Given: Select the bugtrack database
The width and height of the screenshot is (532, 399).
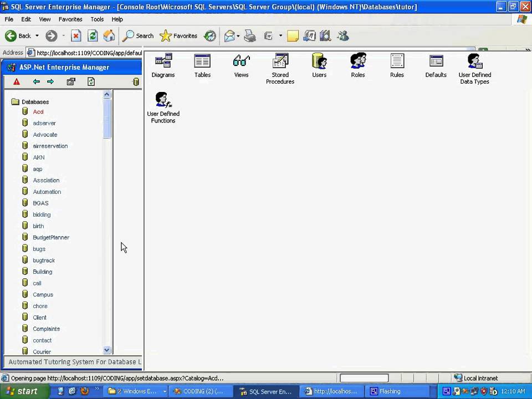Looking at the screenshot, I should [x=44, y=260].
